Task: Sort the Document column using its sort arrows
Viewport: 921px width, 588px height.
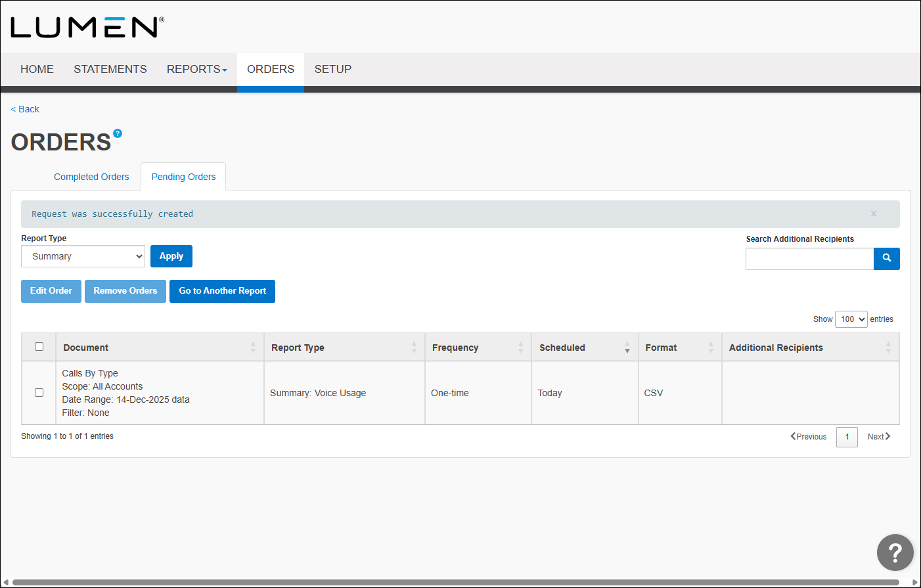Action: 253,347
